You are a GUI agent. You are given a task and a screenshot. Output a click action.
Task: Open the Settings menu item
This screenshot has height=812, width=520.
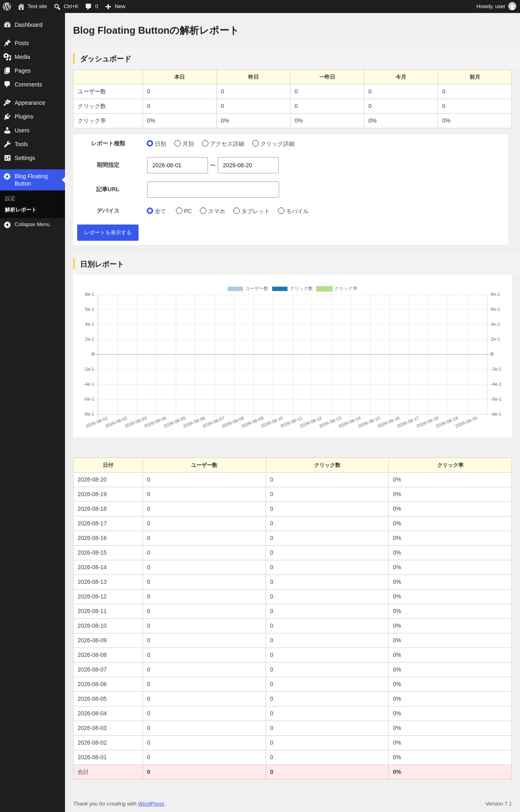pyautogui.click(x=32, y=158)
